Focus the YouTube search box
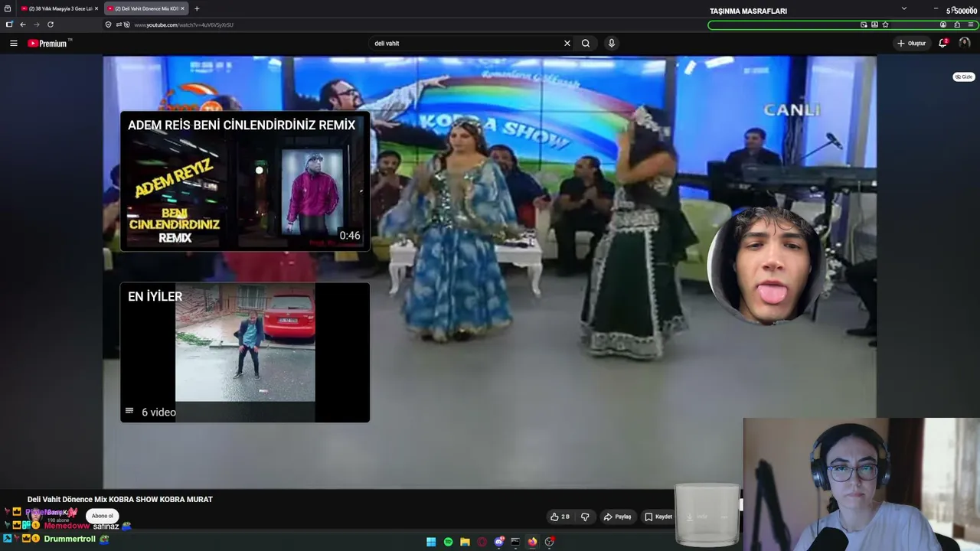Image resolution: width=980 pixels, height=551 pixels. (465, 44)
